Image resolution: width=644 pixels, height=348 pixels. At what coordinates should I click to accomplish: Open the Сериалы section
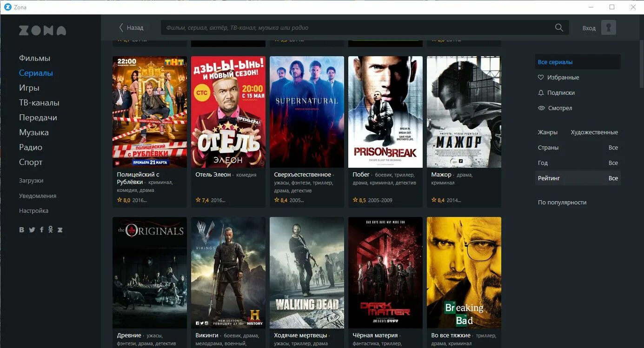click(x=36, y=73)
